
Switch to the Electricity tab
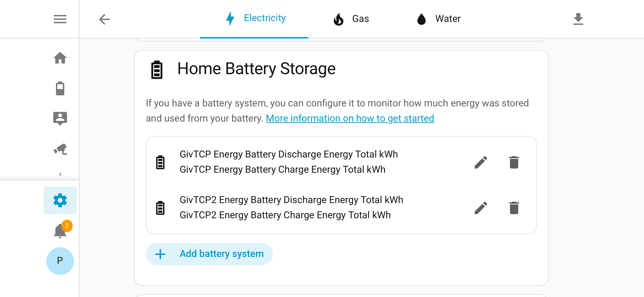254,19
